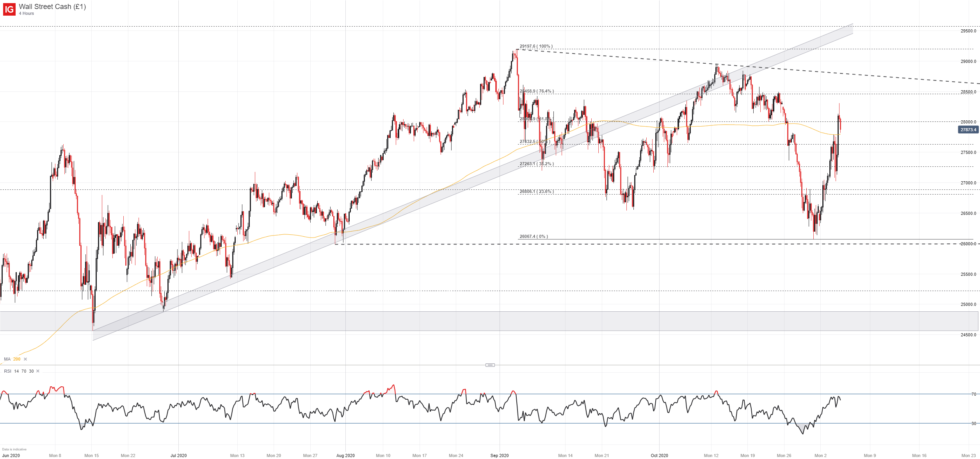Viewport: 980px width, 459px height.
Task: Open MA 200 indicator settings
Action: coord(12,359)
